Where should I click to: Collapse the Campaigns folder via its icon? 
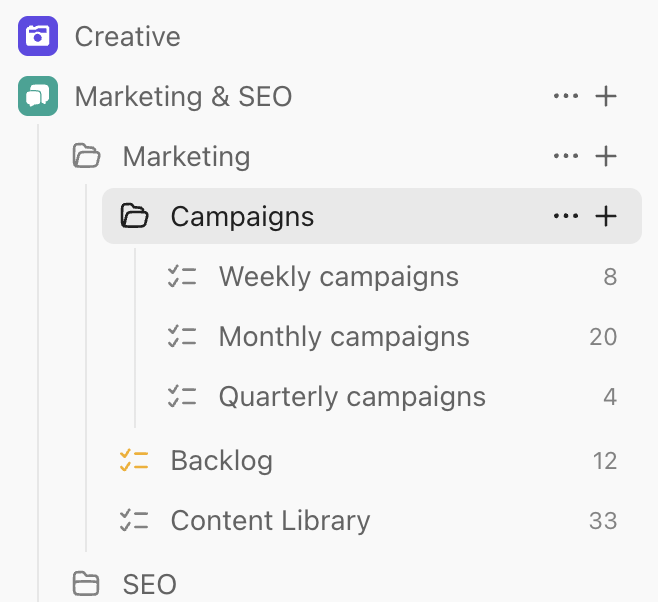134,216
